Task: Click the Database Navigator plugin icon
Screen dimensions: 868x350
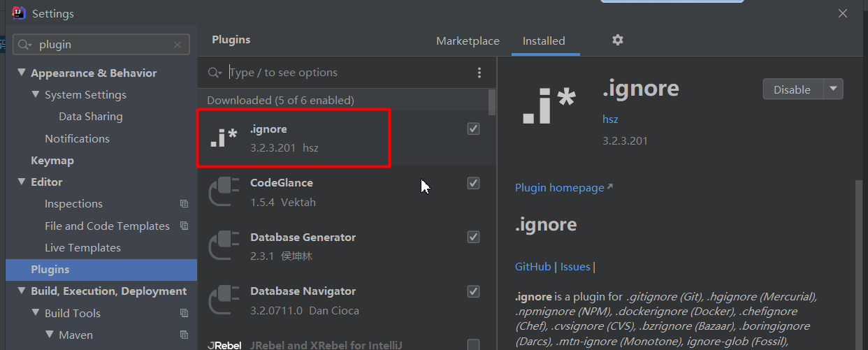Action: click(x=224, y=300)
